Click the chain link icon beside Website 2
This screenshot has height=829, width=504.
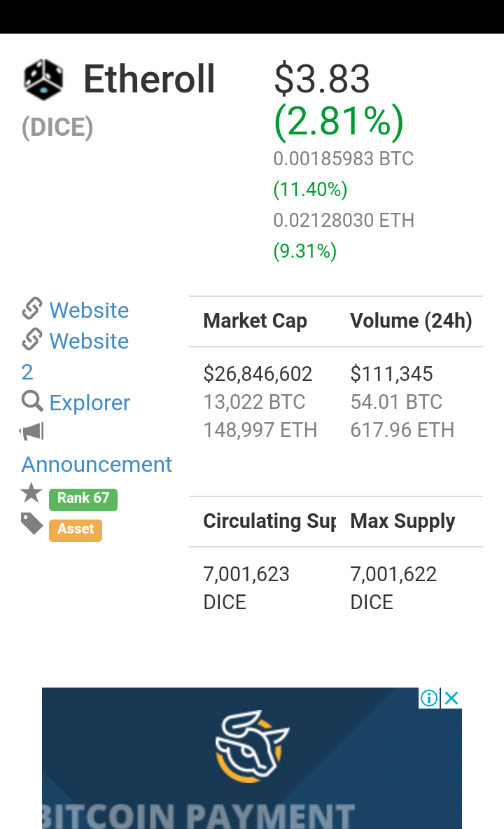32,339
